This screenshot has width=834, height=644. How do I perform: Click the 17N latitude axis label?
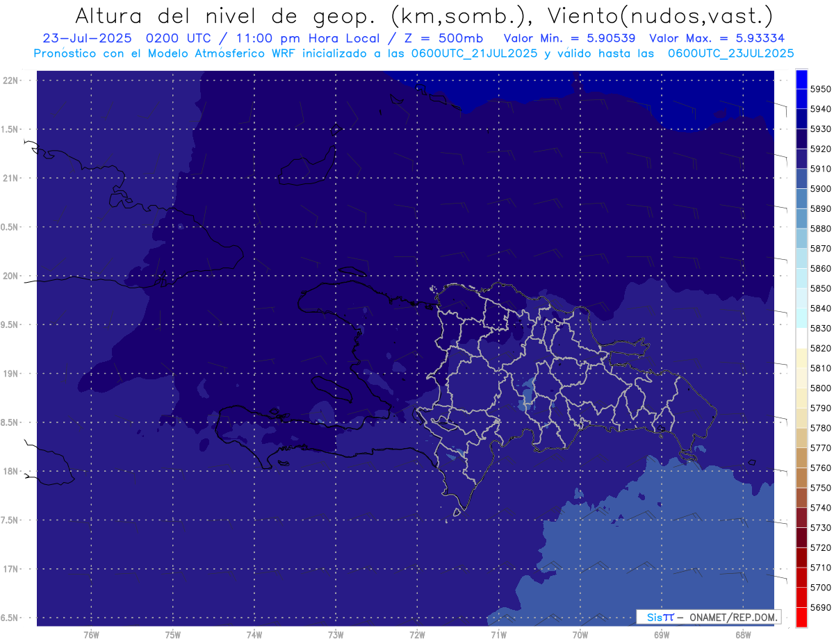(x=10, y=569)
